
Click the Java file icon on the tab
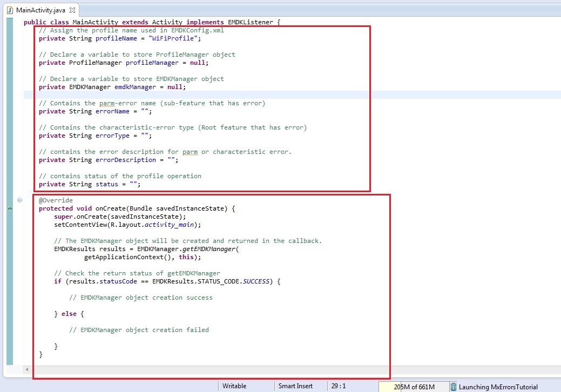coord(10,10)
